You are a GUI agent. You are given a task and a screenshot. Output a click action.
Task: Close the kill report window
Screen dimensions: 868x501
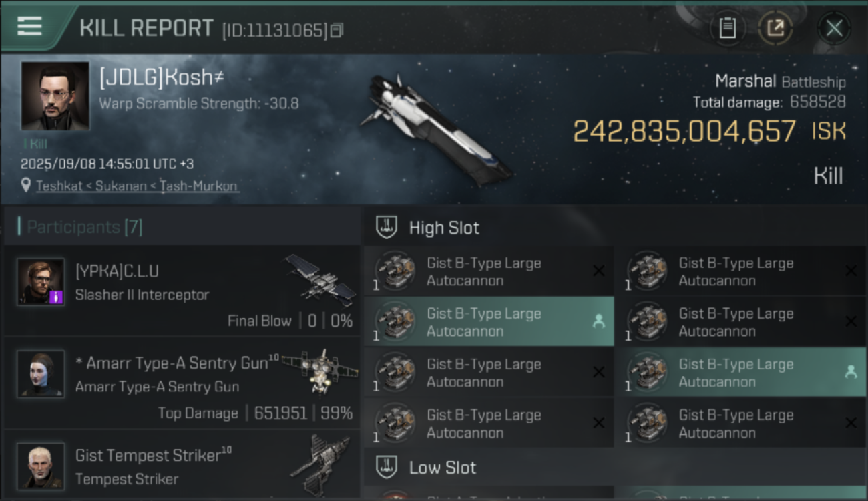[x=834, y=28]
